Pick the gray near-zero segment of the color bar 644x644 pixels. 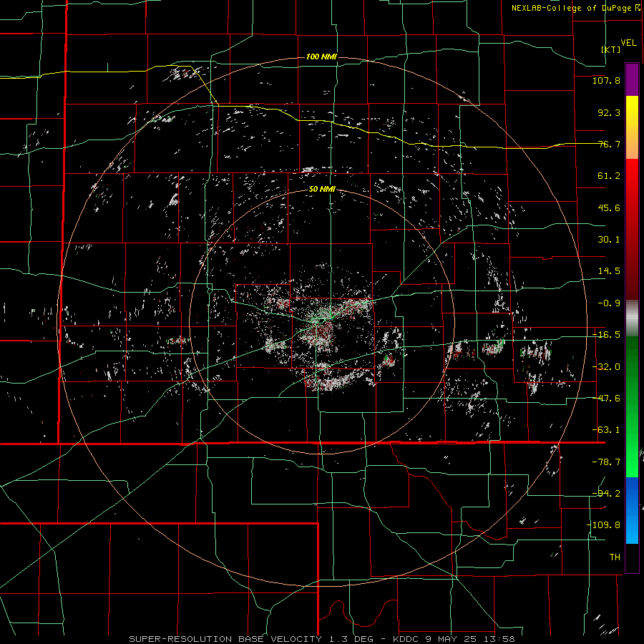click(x=632, y=318)
